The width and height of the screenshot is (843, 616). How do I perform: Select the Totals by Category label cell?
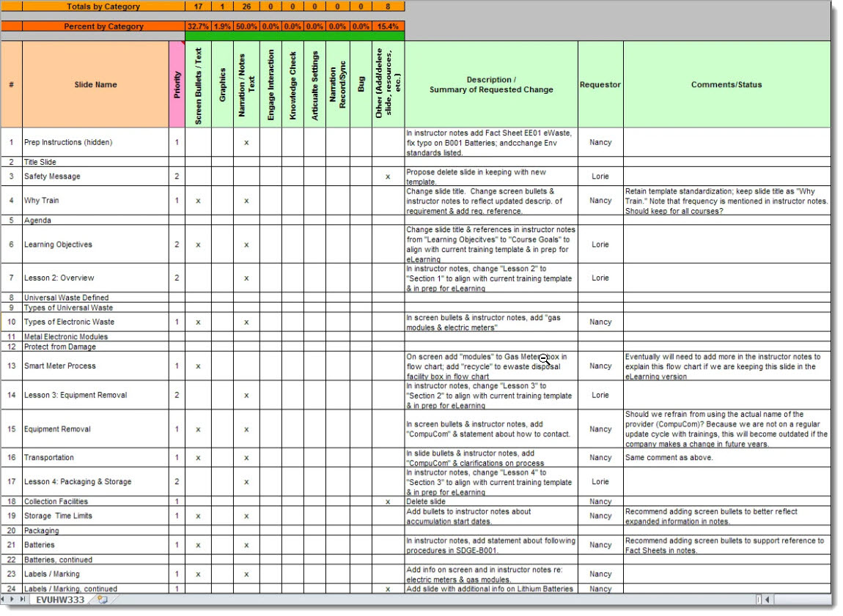pos(103,7)
